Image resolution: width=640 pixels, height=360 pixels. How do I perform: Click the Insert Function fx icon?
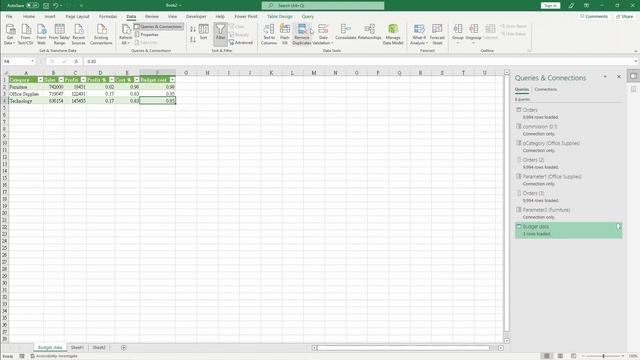[x=76, y=61]
